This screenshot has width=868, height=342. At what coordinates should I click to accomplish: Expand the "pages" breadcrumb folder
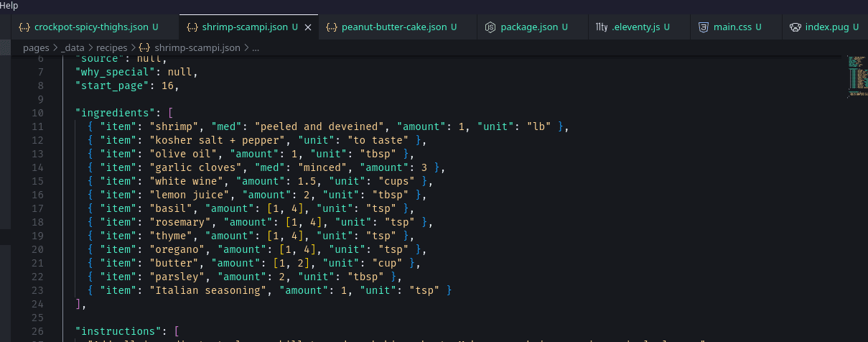(36, 48)
